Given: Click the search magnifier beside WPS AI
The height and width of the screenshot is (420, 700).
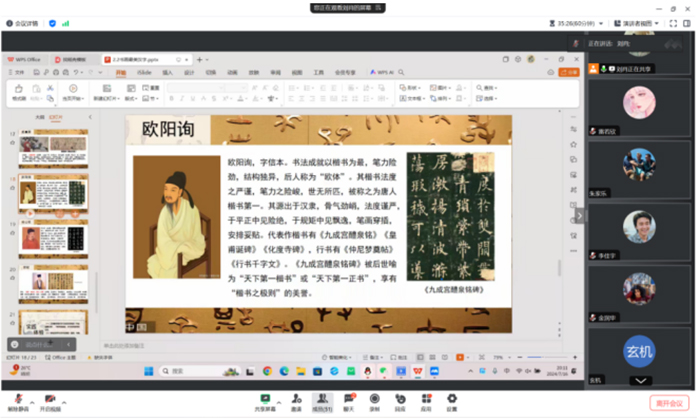Looking at the screenshot, I should pos(401,72).
